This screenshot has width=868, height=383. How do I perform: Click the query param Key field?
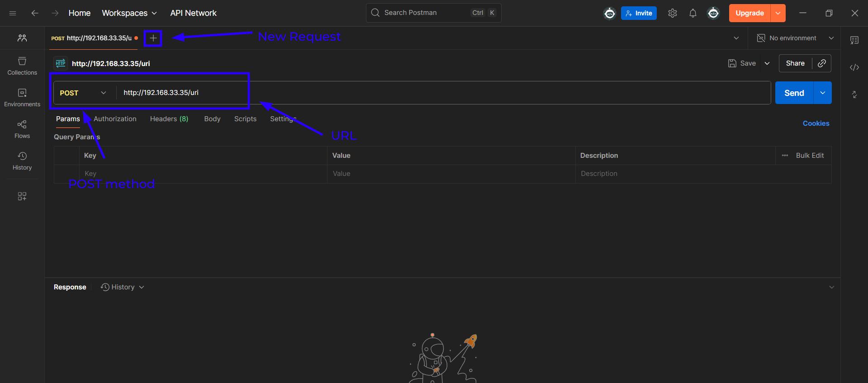[x=203, y=174]
